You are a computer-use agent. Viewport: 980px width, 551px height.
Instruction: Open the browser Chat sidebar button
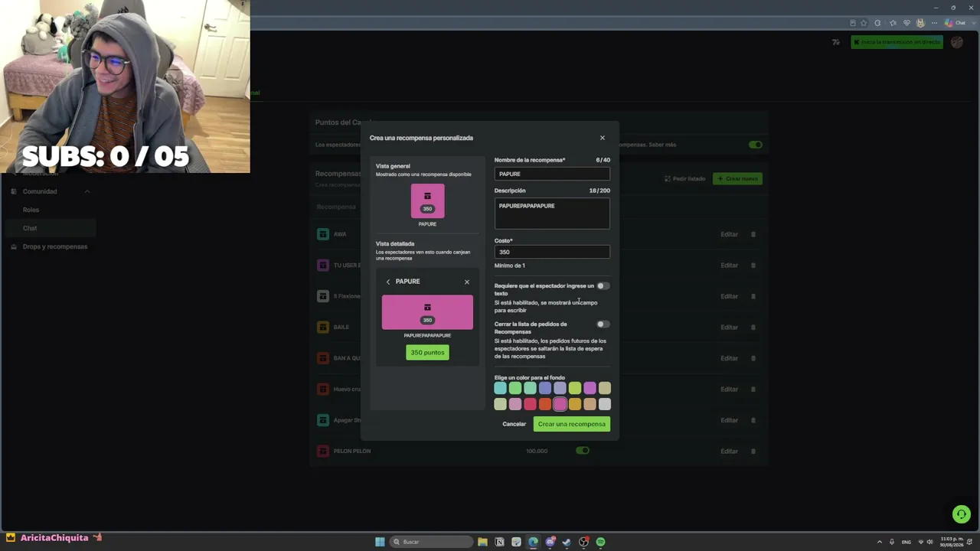pos(955,23)
